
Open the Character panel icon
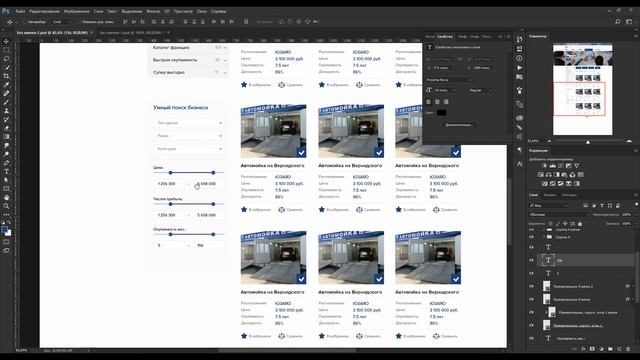[x=519, y=164]
